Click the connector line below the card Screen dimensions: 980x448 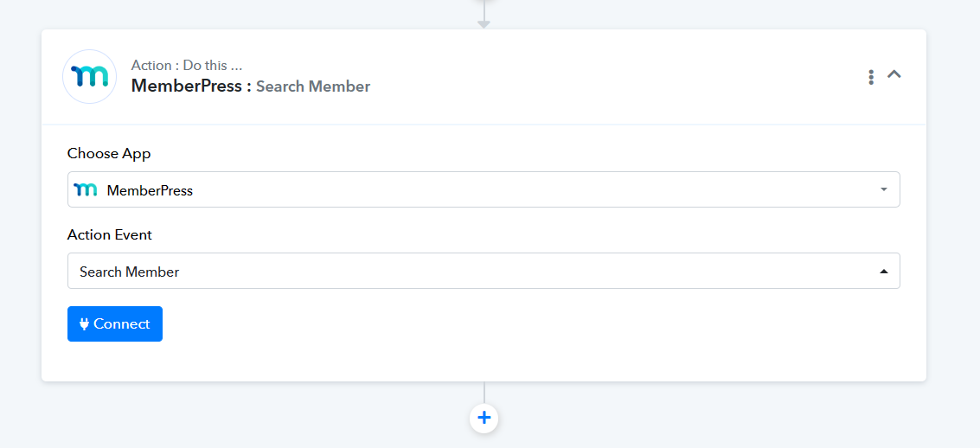coord(484,392)
